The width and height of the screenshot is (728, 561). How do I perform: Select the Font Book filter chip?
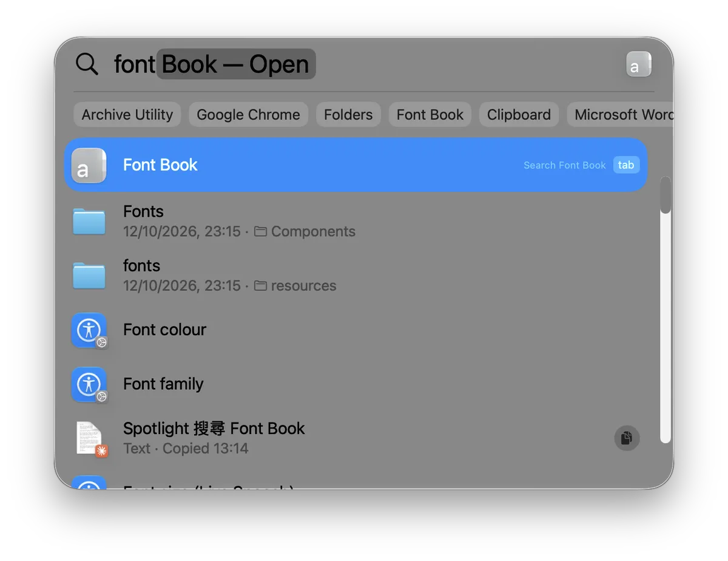click(430, 114)
